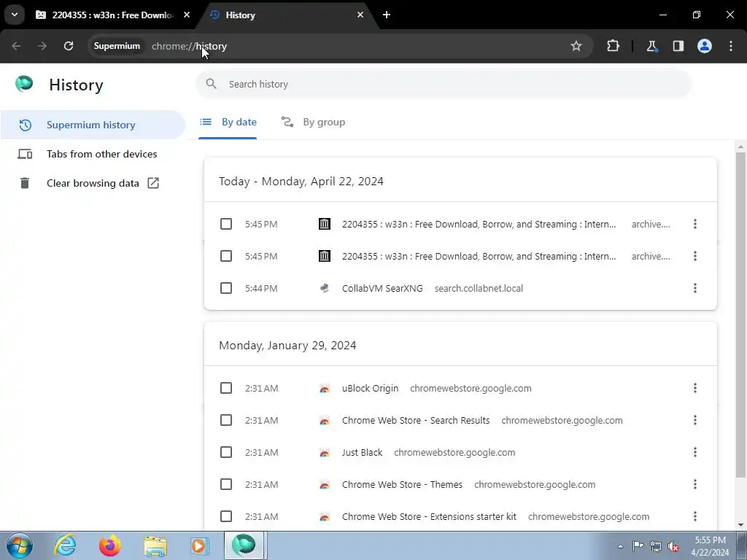The width and height of the screenshot is (747, 560).
Task: Open Clear browsing data link
Action: 93,183
